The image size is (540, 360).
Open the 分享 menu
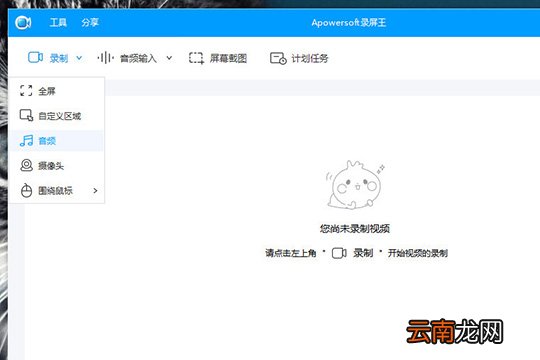(x=90, y=23)
